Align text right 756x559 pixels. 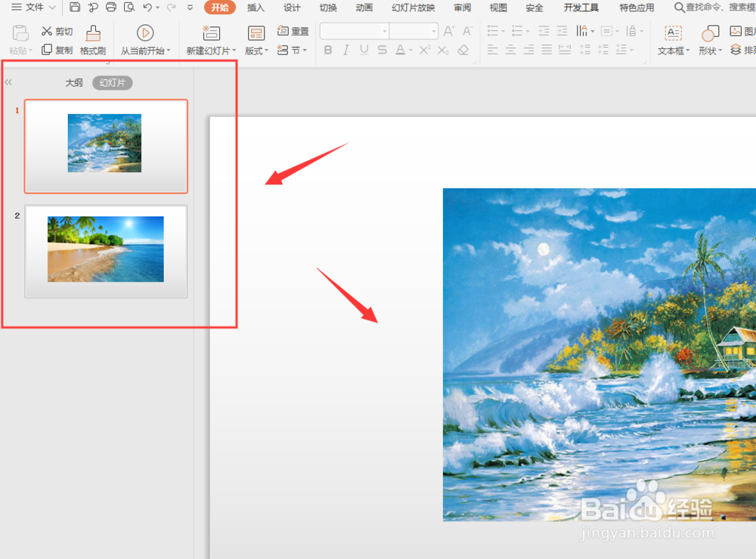pyautogui.click(x=529, y=49)
